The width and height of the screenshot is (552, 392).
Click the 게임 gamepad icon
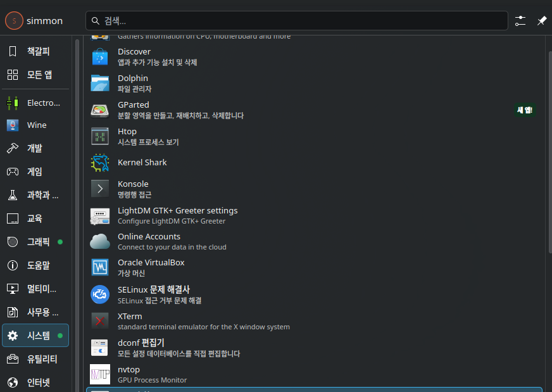(x=13, y=172)
